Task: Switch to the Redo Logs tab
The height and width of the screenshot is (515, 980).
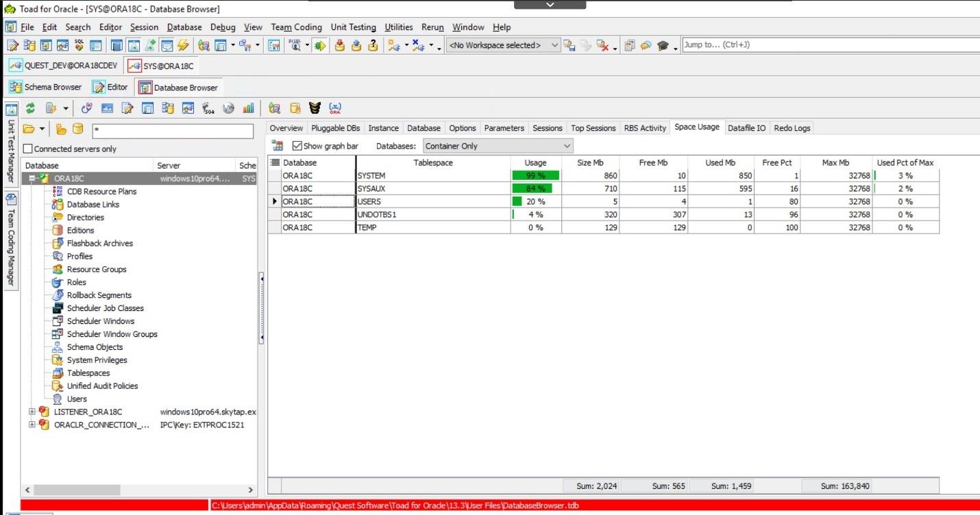Action: click(x=792, y=128)
